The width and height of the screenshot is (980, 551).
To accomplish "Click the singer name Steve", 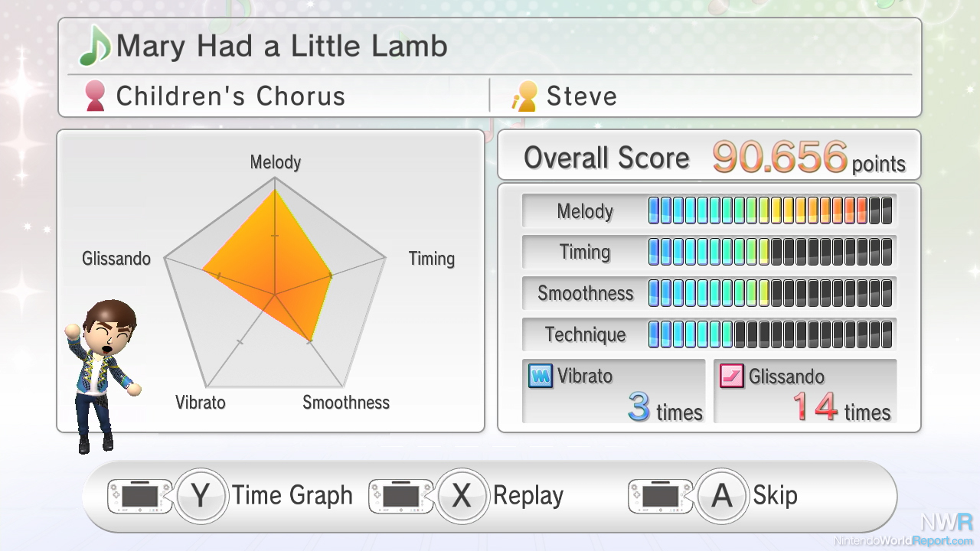I will [x=582, y=96].
